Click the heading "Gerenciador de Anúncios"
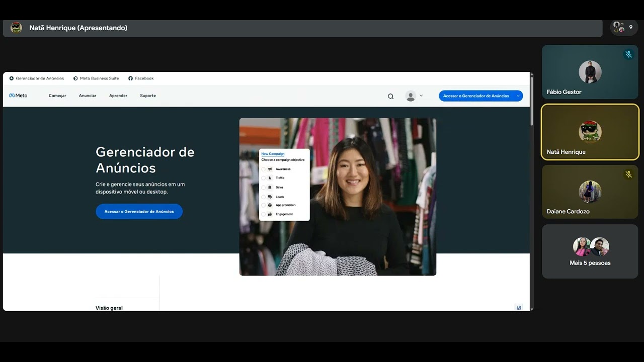 (x=145, y=160)
